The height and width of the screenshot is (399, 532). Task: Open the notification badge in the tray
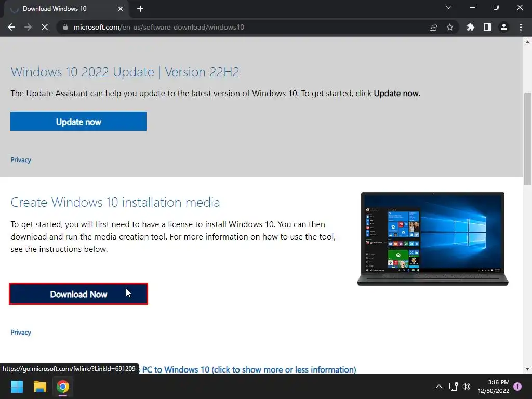pos(518,387)
